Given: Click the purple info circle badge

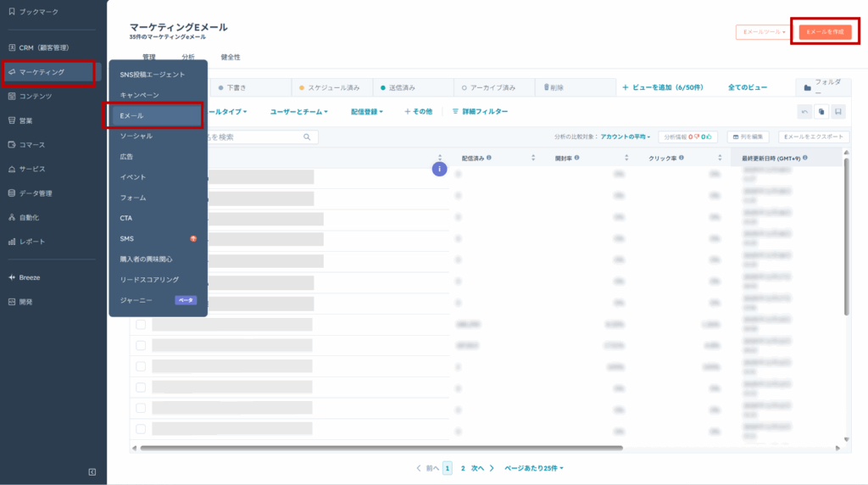Looking at the screenshot, I should click(x=439, y=169).
